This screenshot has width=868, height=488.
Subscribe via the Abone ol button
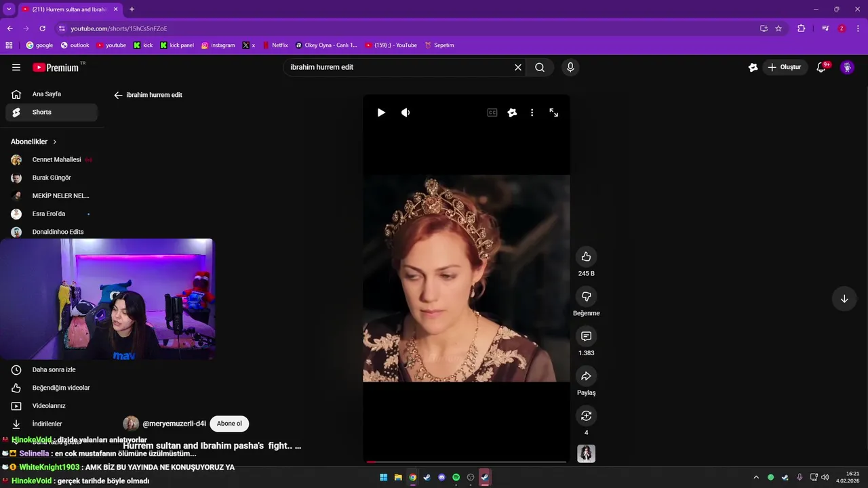click(229, 424)
